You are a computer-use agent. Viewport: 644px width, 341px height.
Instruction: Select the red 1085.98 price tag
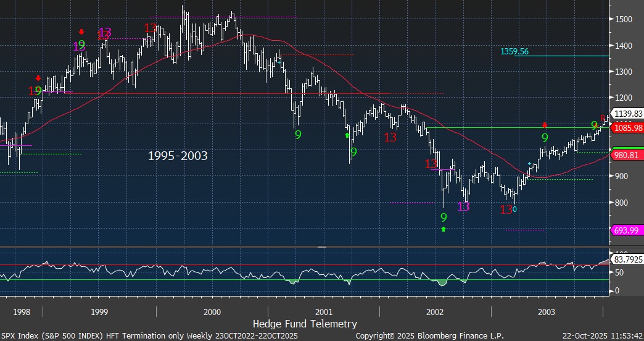tap(629, 127)
